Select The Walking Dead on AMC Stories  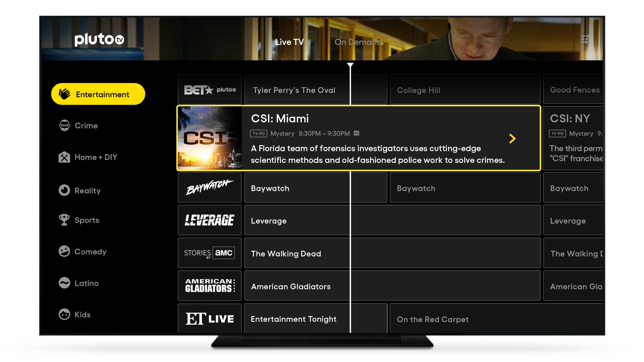[x=285, y=254]
